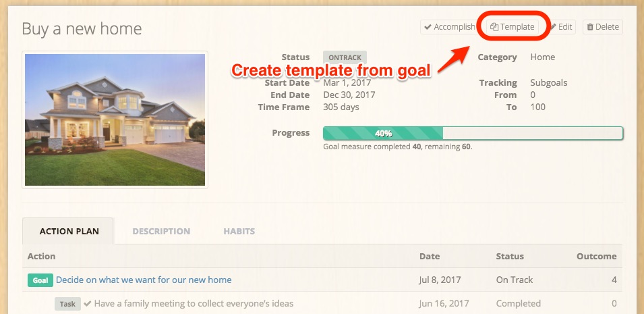Click the Action column header

coord(42,257)
